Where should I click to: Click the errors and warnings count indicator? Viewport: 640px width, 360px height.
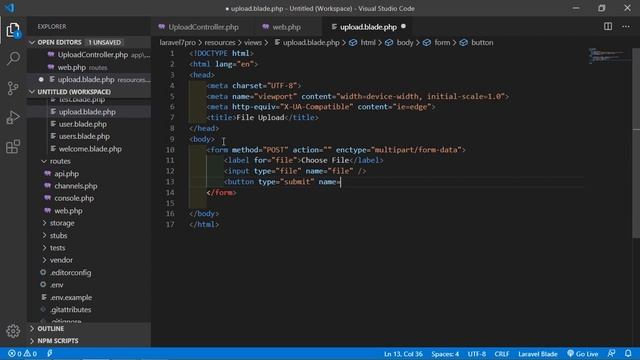coord(22,353)
